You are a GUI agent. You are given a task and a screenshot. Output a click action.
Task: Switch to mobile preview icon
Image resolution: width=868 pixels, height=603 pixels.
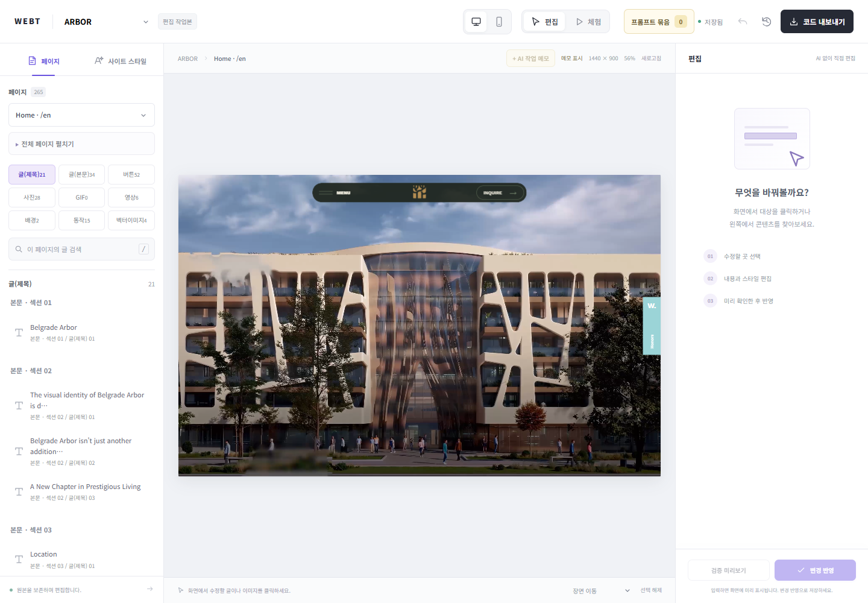(499, 22)
